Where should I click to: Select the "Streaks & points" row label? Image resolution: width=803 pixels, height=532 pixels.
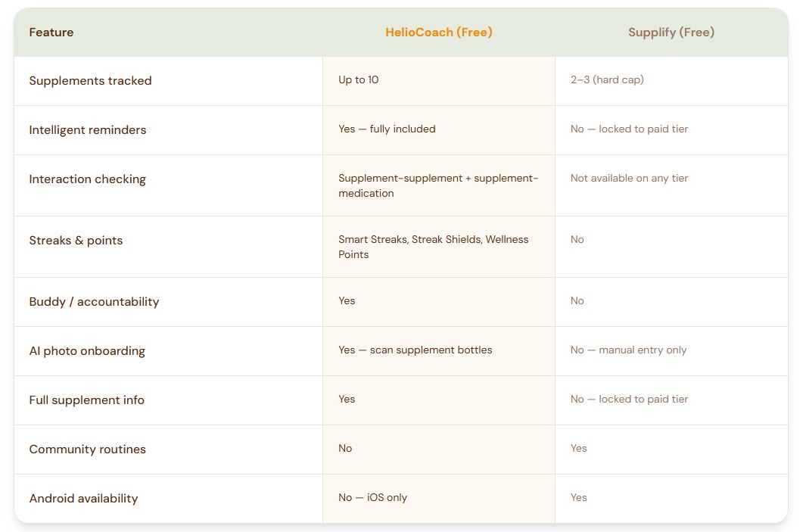(x=76, y=241)
